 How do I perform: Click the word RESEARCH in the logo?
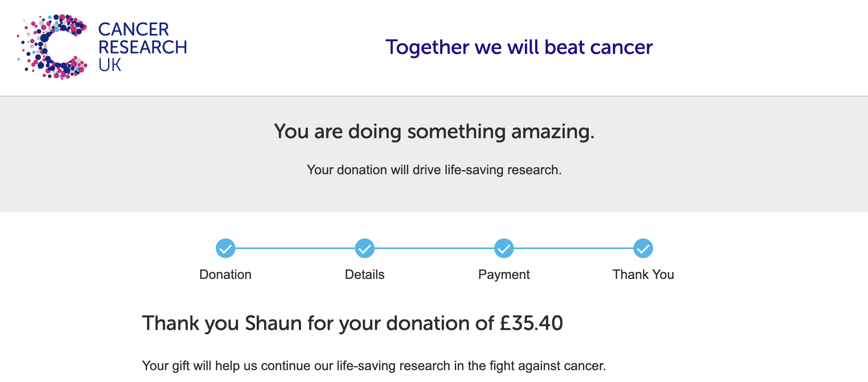coord(142,47)
